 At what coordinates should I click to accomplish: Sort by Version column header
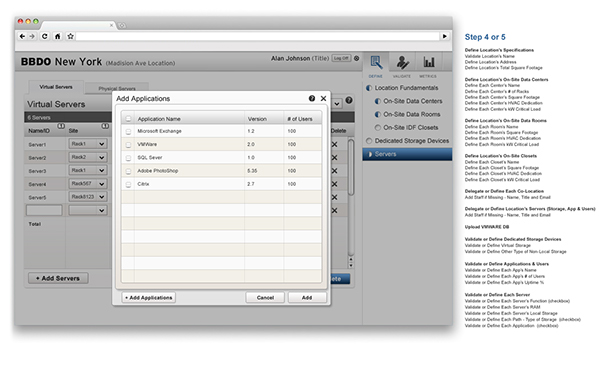(257, 119)
